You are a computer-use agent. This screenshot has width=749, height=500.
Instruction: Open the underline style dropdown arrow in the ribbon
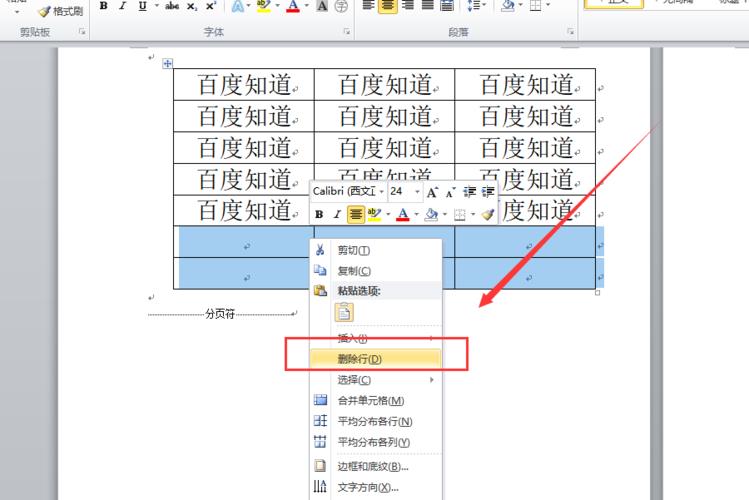point(157,6)
